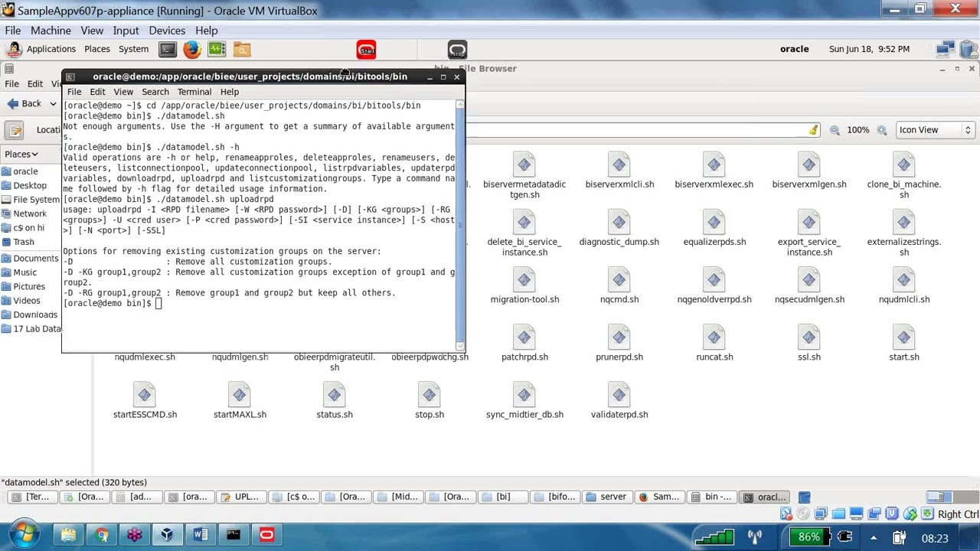980x551 pixels.
Task: Switch to server window in bottom panel
Action: click(606, 497)
